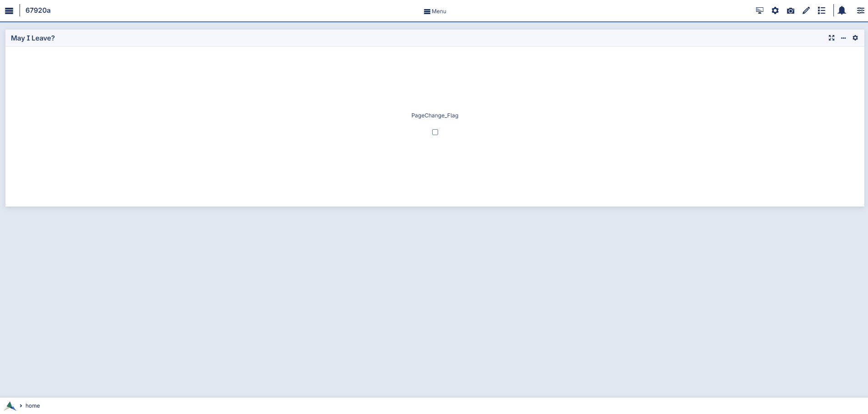Maximize the May I Leave? panel
Image resolution: width=868 pixels, height=414 pixels.
[832, 38]
